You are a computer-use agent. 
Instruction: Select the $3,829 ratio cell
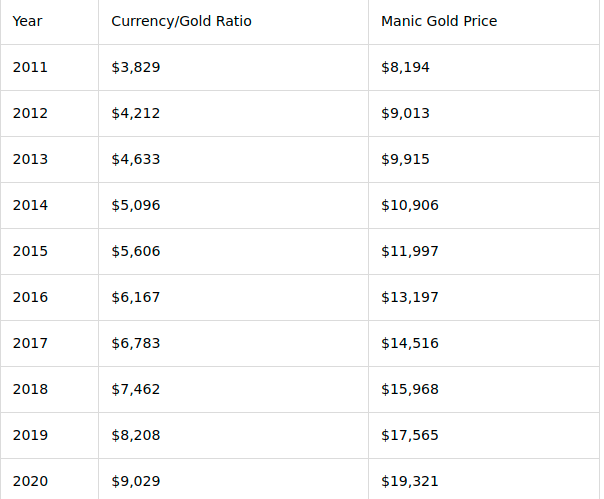click(x=233, y=67)
